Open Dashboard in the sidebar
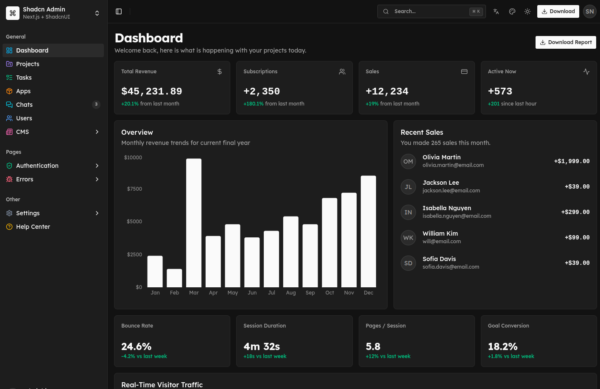 pos(53,50)
